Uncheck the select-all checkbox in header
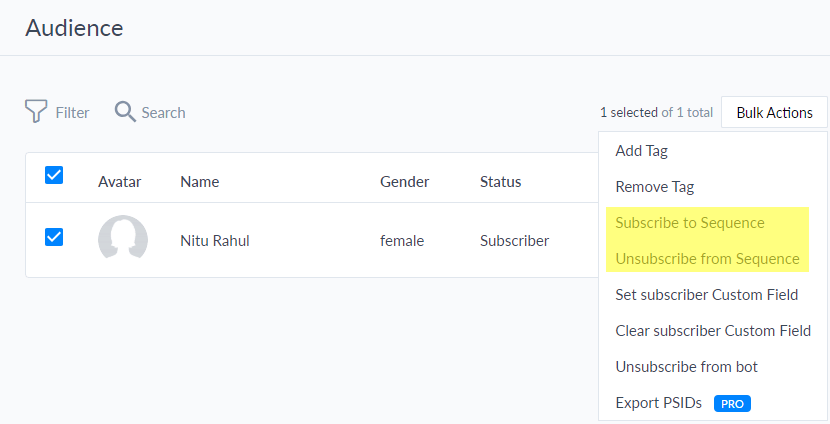Viewport: 830px width, 424px height. point(54,175)
